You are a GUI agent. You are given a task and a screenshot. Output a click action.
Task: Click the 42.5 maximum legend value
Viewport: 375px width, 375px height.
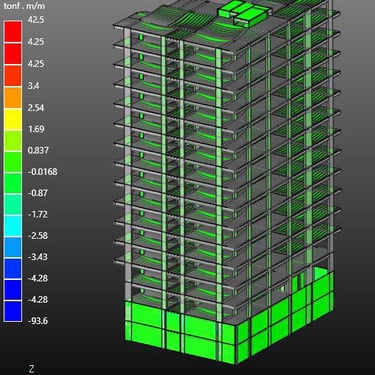point(36,20)
